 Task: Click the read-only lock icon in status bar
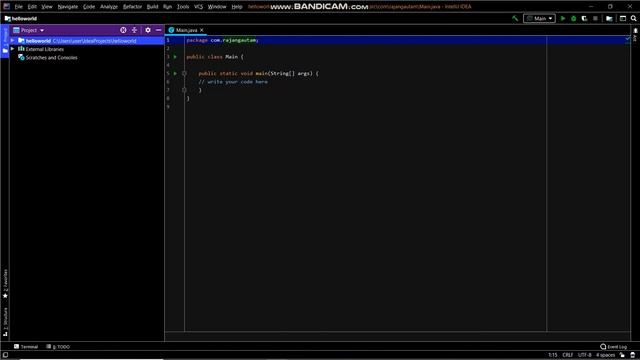point(622,355)
